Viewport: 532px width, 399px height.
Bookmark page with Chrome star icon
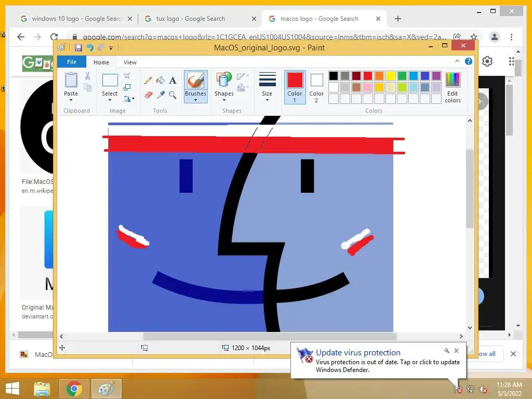pos(474,37)
